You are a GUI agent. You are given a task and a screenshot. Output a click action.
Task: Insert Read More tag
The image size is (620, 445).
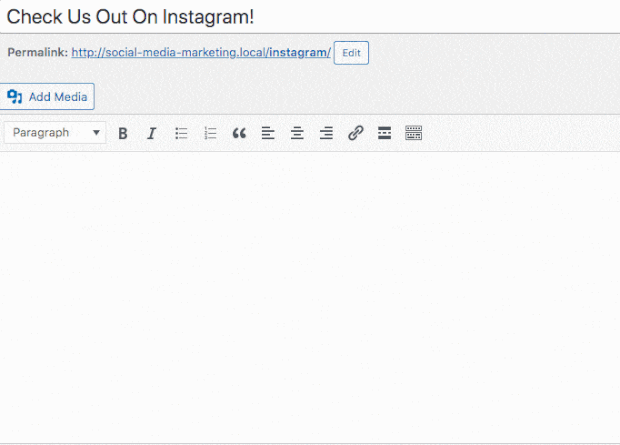(x=384, y=133)
